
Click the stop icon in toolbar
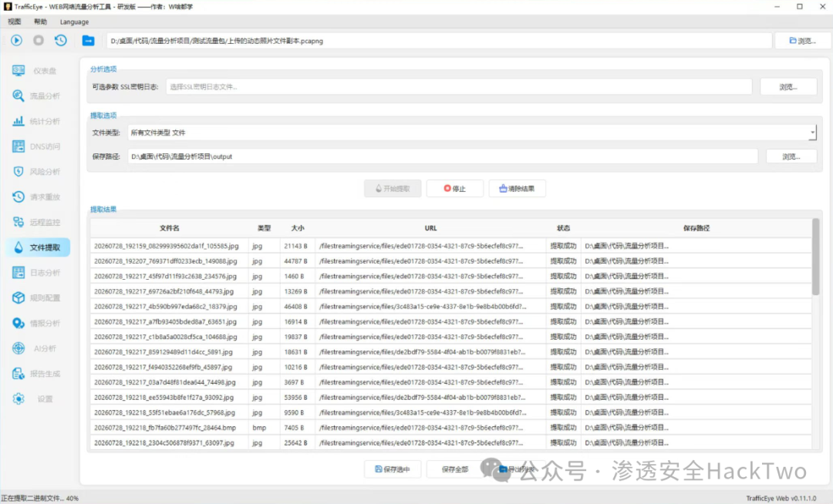tap(39, 40)
